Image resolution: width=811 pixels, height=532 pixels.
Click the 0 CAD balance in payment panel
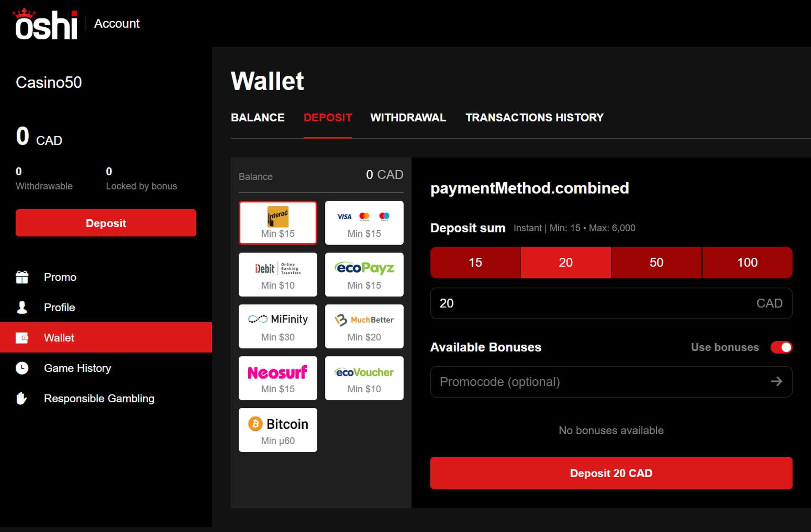385,174
